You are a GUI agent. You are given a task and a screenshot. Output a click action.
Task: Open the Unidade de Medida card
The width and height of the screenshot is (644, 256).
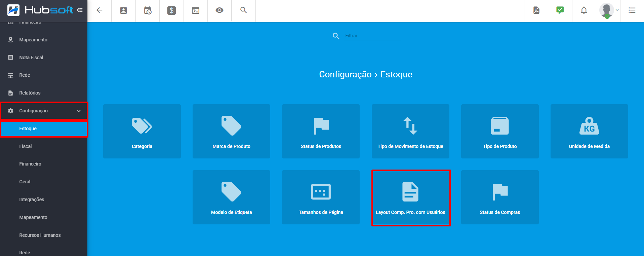589,131
